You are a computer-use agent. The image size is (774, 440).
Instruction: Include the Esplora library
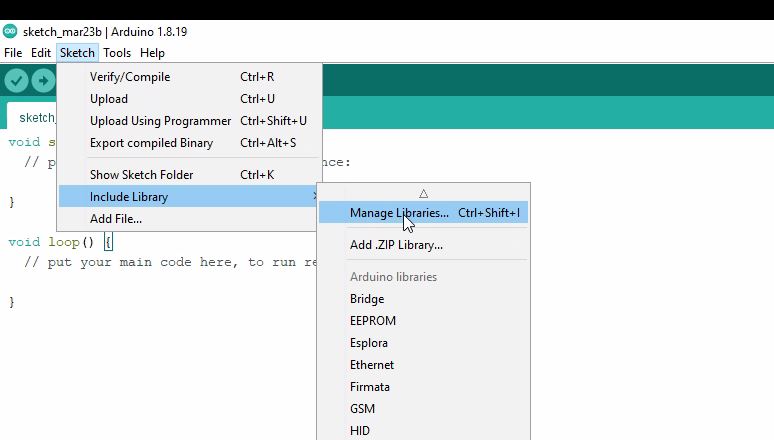(x=424, y=343)
